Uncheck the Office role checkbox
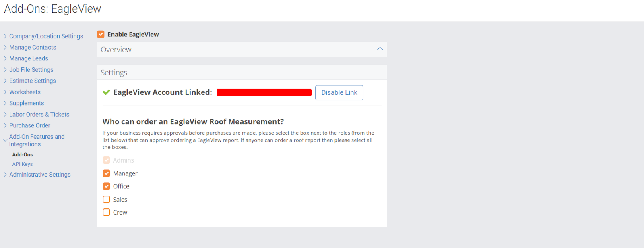 pos(106,186)
